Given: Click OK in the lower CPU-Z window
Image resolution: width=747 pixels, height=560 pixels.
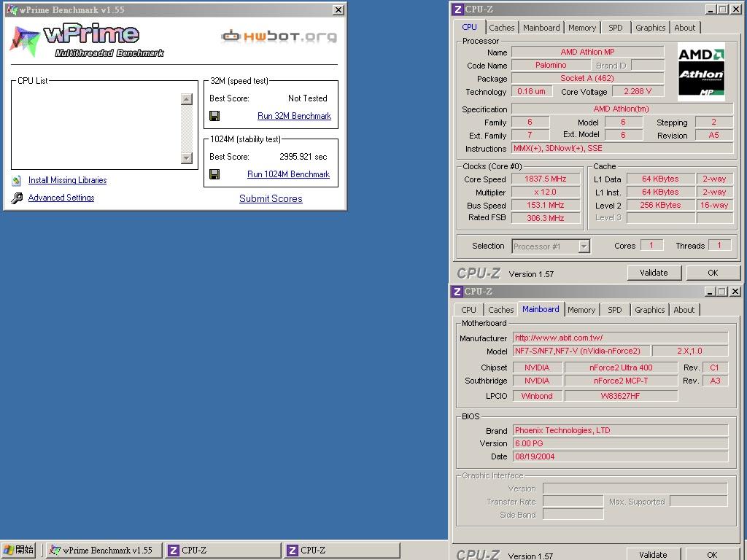Looking at the screenshot, I should (x=712, y=554).
